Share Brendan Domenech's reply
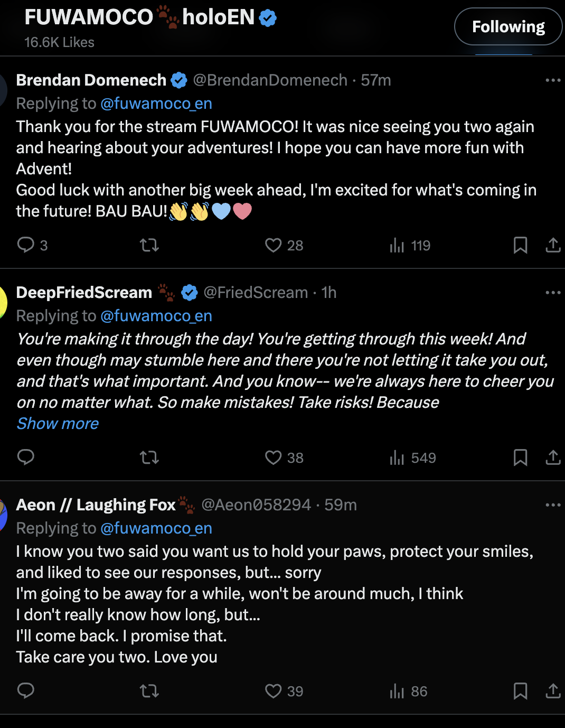565x728 pixels. point(552,245)
